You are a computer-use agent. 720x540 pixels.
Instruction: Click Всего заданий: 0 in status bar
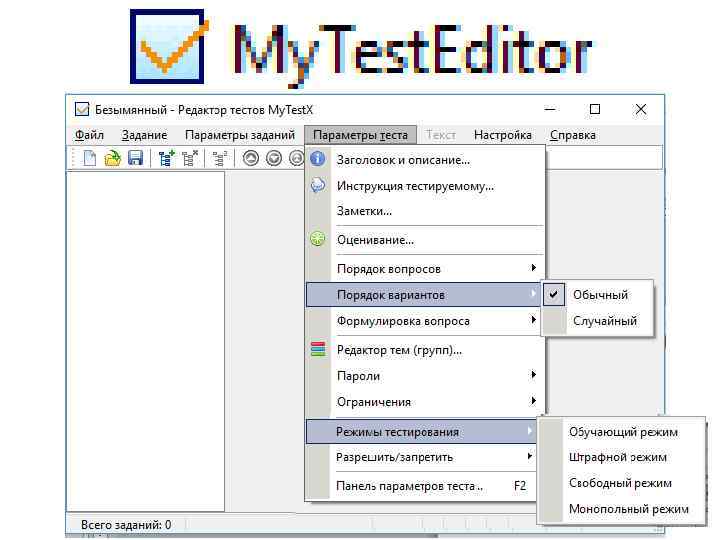coord(126,524)
